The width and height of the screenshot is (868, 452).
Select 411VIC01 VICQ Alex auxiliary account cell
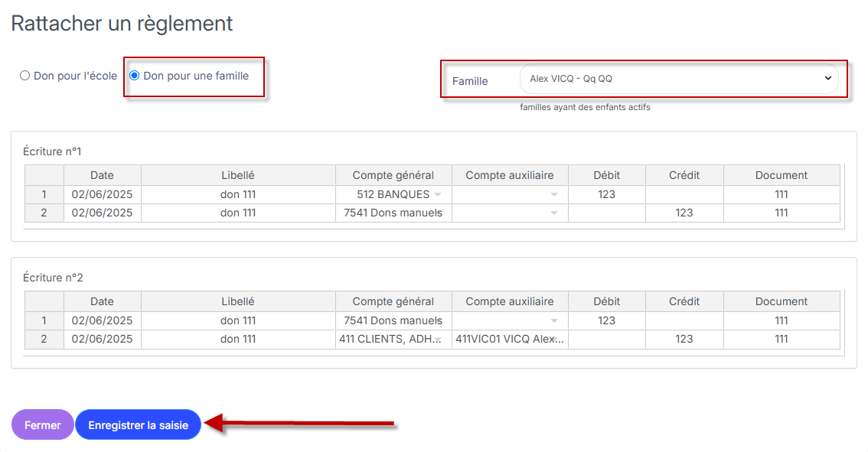pos(510,339)
